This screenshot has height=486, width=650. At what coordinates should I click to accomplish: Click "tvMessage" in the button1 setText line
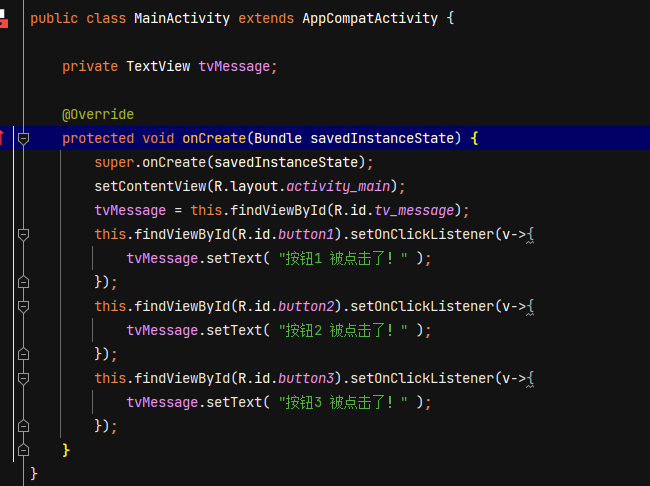click(162, 259)
